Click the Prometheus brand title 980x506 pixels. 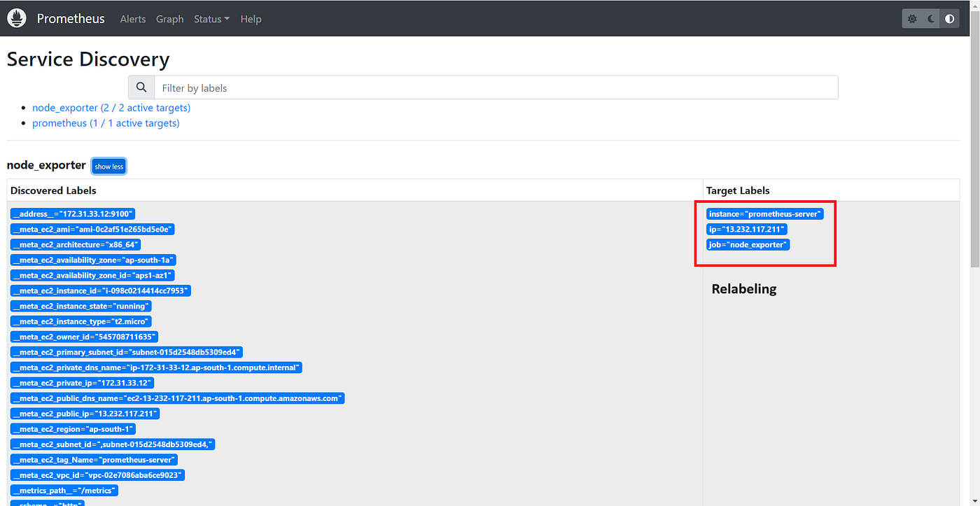pyautogui.click(x=71, y=19)
